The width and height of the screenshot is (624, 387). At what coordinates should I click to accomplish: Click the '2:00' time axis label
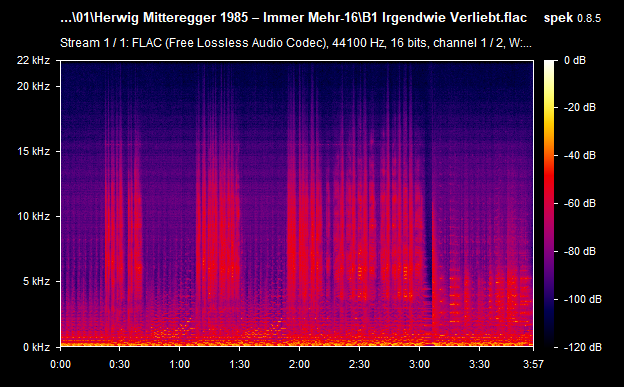point(299,364)
